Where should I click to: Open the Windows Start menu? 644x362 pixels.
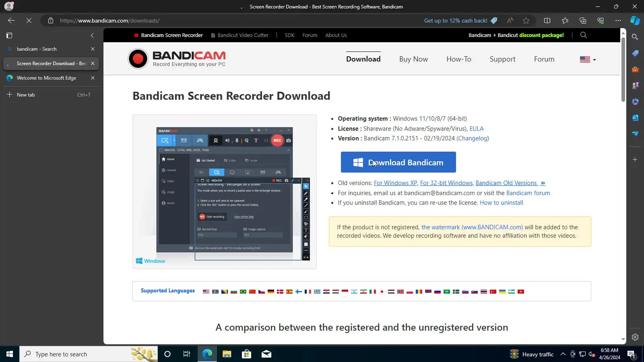(10, 354)
